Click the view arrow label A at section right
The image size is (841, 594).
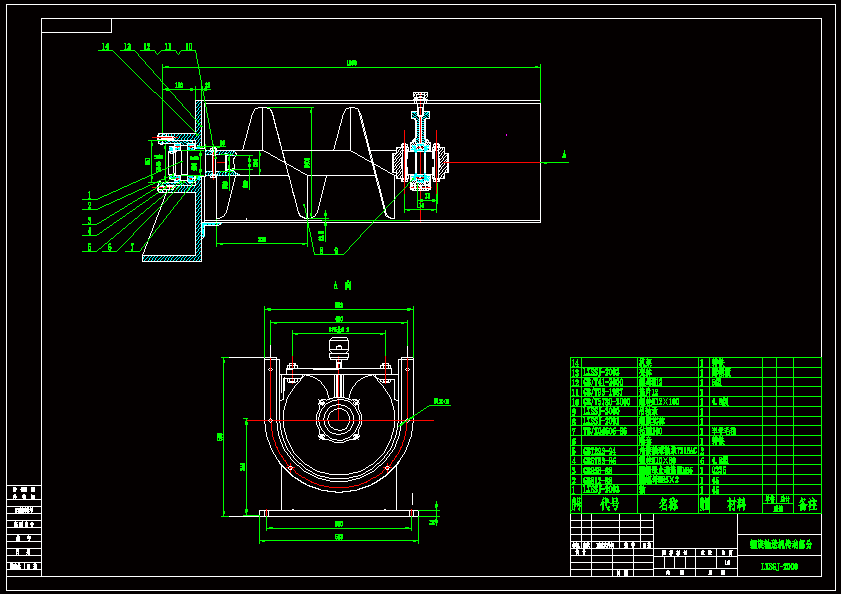click(564, 155)
